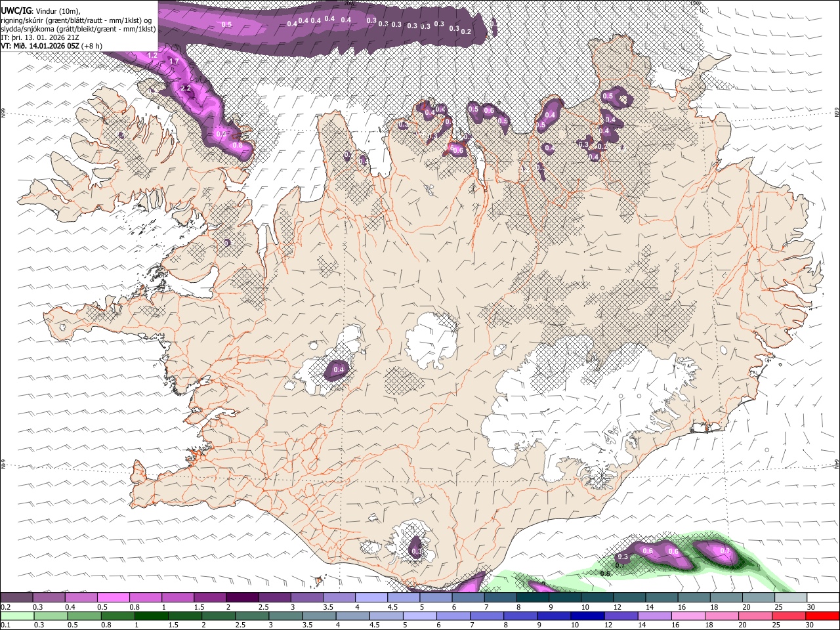Pick the red 30 swatch on the rain scale
The image size is (840, 630).
(x=822, y=616)
